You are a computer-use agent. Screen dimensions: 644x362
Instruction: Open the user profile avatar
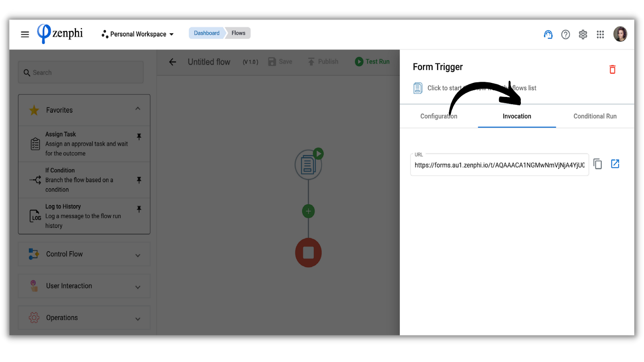coord(620,34)
